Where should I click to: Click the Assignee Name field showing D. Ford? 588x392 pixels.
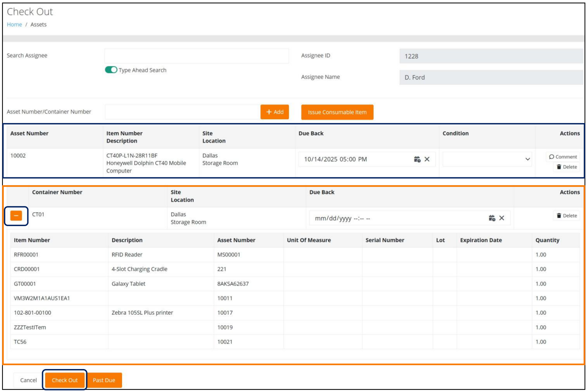tap(491, 77)
